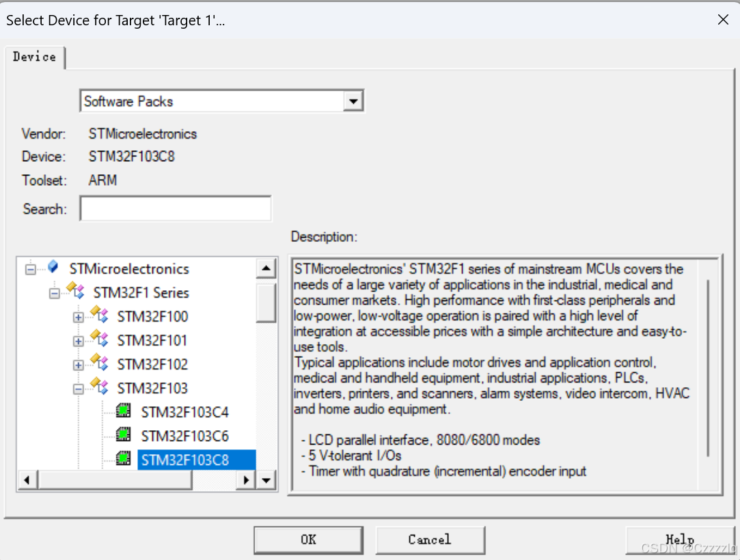This screenshot has height=560, width=740.
Task: Select STM32F103C6 in device tree
Action: click(x=185, y=436)
